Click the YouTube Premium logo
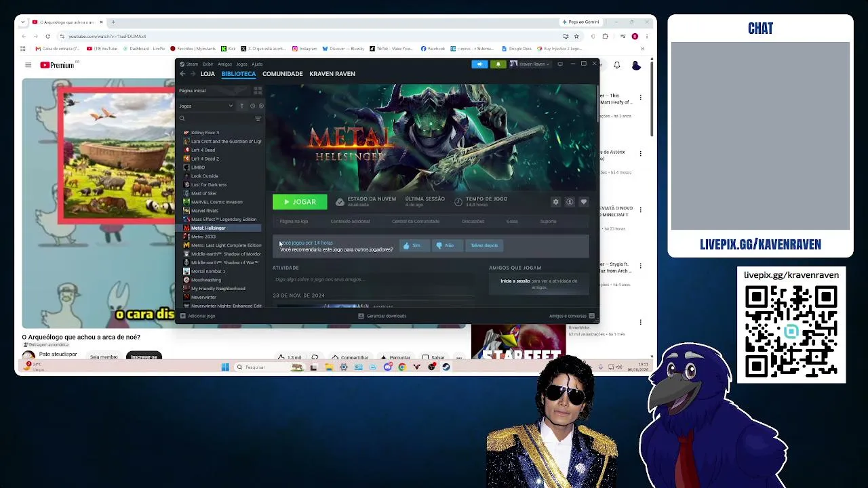This screenshot has width=868, height=488. 57,65
